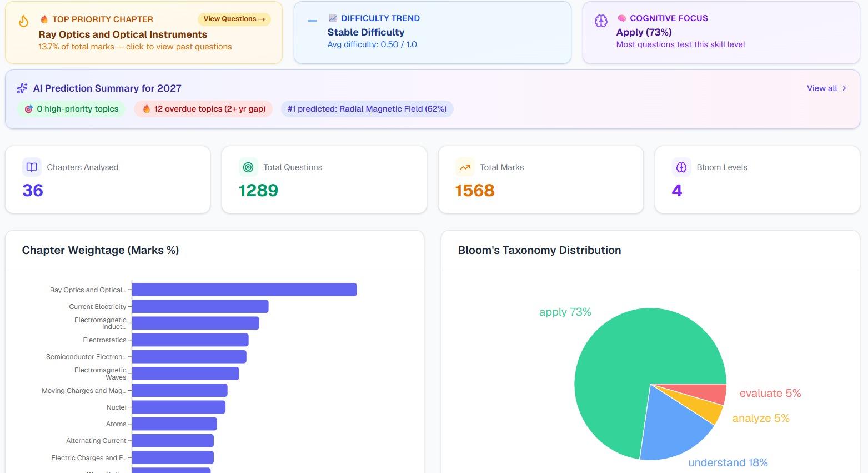Click the 'understand 18%' pie label
868x473 pixels.
pyautogui.click(x=727, y=462)
